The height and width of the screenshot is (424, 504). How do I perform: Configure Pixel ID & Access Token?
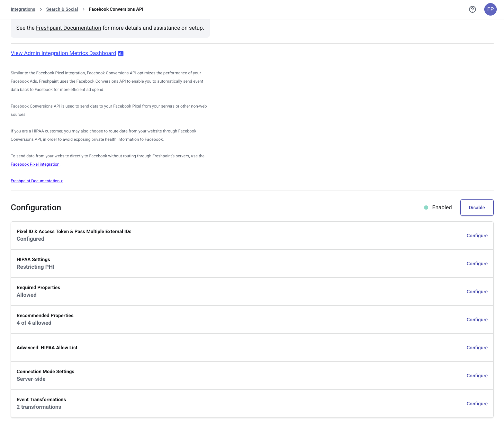coord(477,236)
